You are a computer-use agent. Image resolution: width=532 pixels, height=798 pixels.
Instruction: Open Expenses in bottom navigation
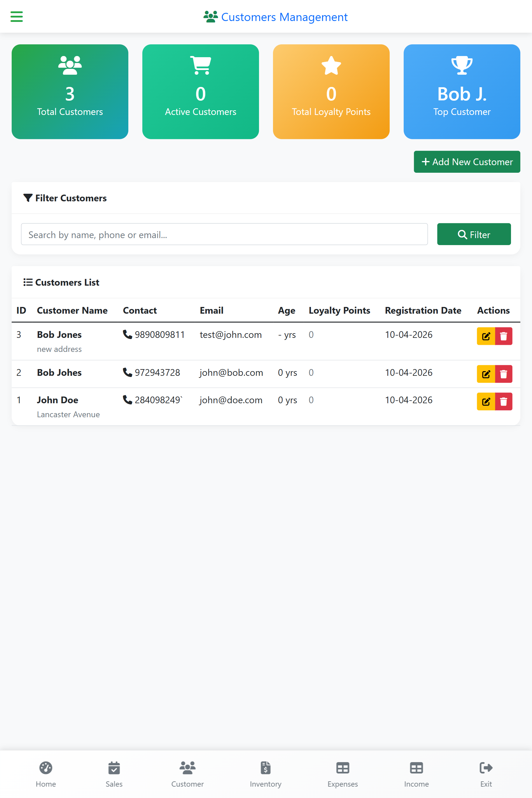[343, 774]
